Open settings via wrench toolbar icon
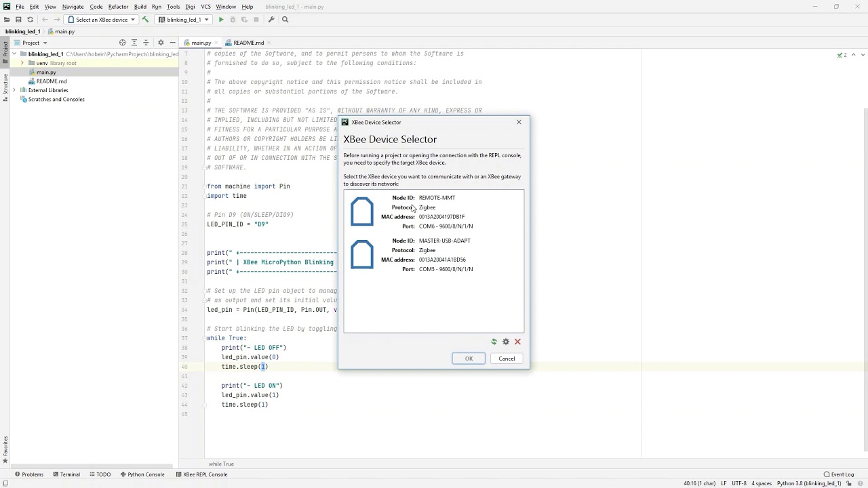868x488 pixels. (x=271, y=20)
